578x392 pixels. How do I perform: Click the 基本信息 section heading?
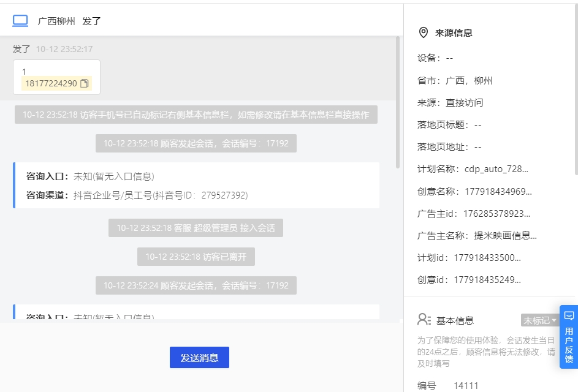coord(455,321)
